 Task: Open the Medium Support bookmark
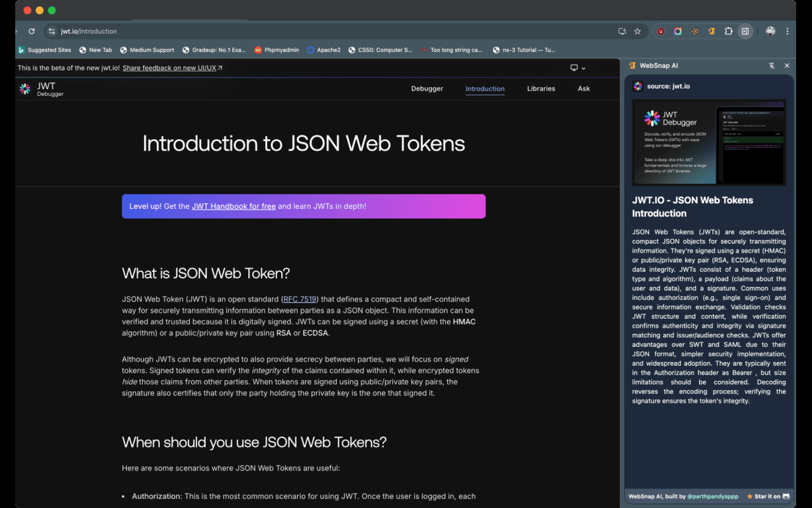147,50
